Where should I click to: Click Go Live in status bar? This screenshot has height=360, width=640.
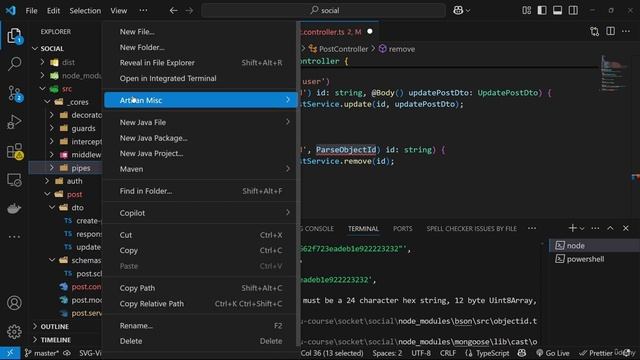click(x=553, y=353)
